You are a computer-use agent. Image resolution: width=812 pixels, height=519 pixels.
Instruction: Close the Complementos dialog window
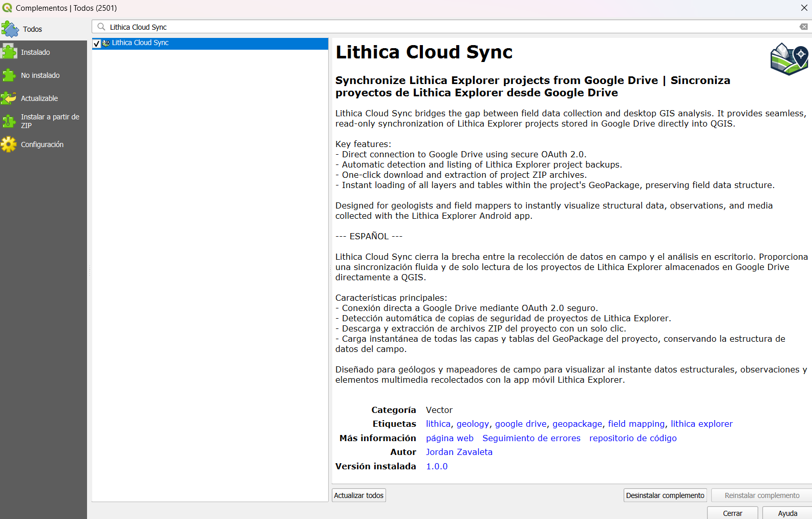(804, 8)
